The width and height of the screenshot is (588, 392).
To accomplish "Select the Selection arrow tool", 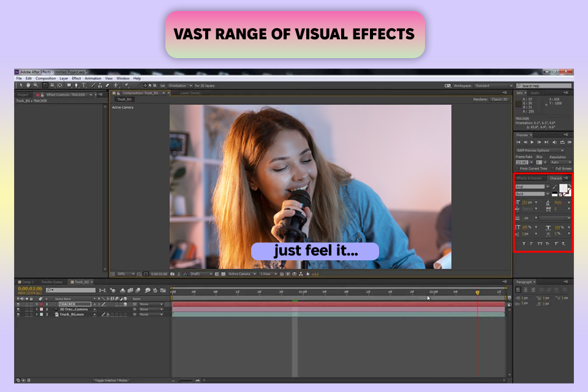I will click(x=21, y=86).
